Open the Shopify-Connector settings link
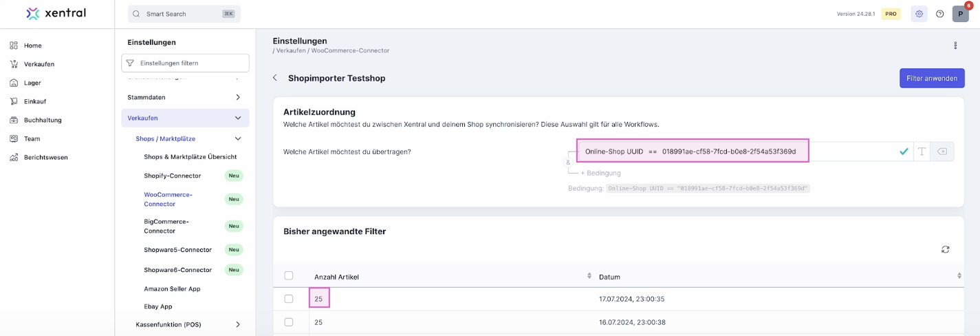 173,176
